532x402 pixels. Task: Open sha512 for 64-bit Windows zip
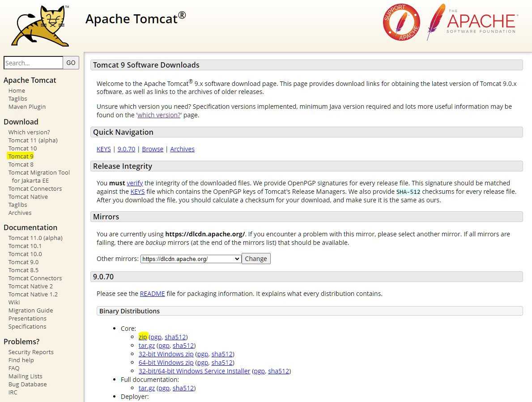click(222, 363)
